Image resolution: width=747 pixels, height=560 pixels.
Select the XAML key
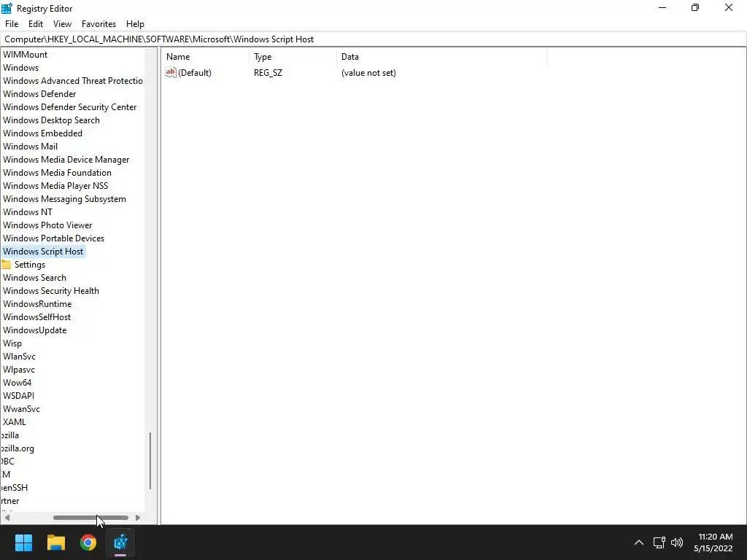pos(15,422)
